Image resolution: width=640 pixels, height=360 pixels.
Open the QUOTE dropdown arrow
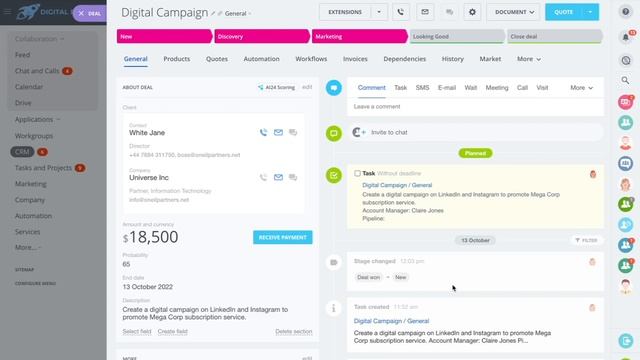pos(590,12)
